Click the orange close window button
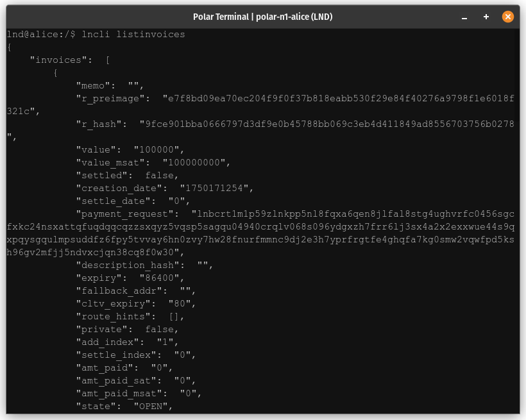 [508, 17]
